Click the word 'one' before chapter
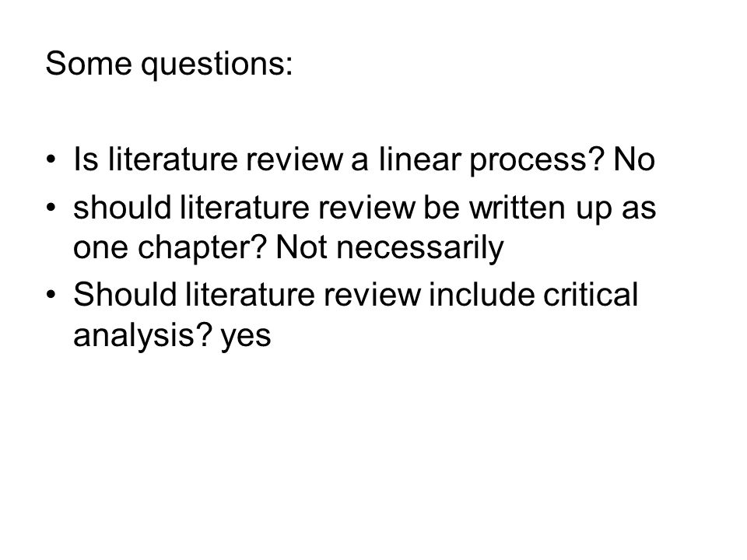 point(100,249)
